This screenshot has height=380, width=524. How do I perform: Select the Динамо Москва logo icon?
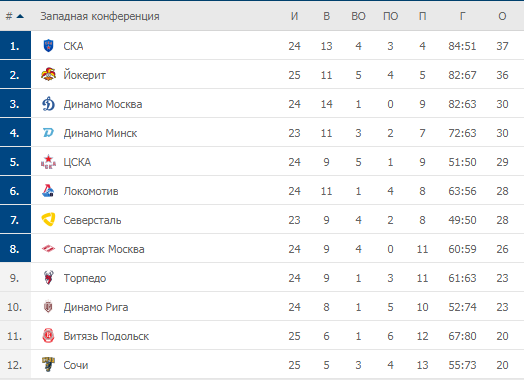(48, 104)
